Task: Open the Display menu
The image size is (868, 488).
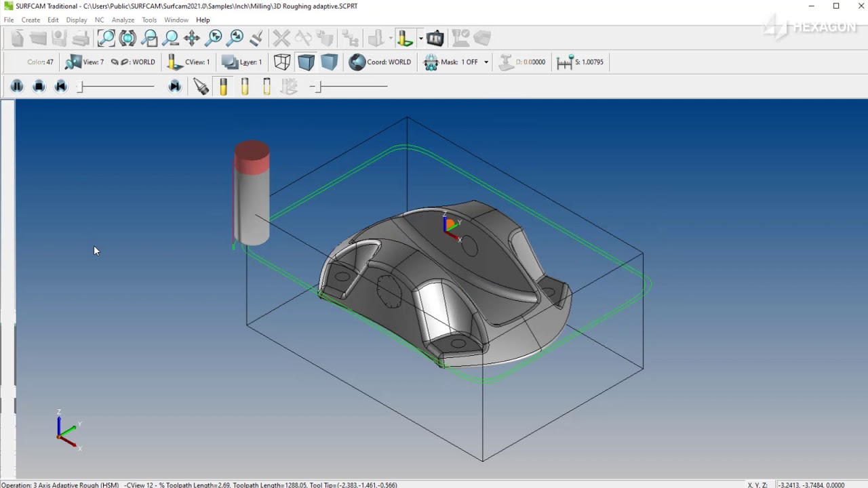Action: click(x=77, y=20)
